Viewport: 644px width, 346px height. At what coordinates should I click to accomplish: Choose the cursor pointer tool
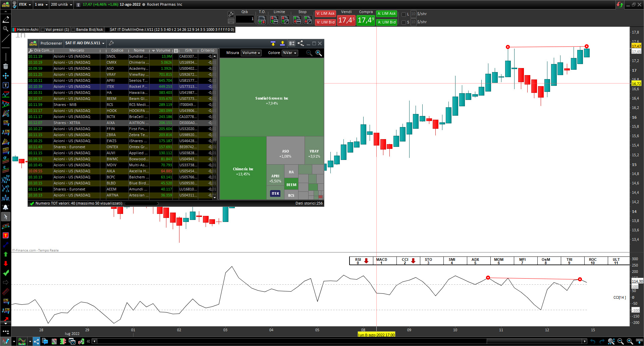point(6,217)
